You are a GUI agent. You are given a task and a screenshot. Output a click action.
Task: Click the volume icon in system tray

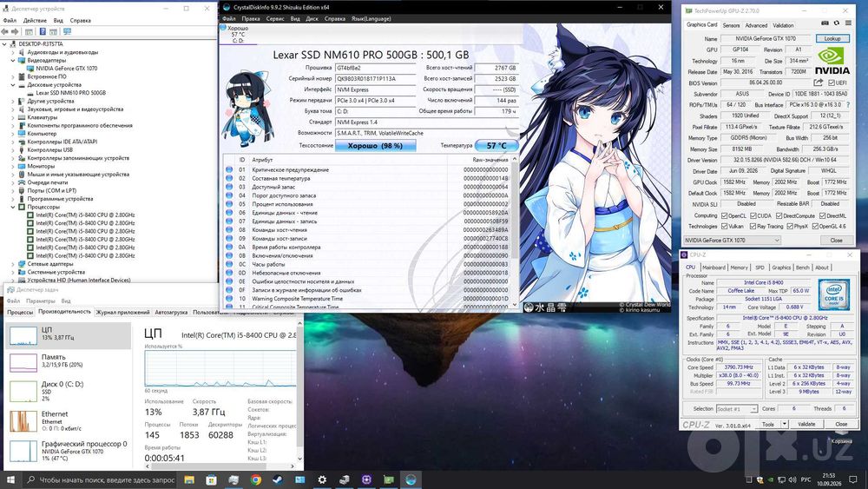click(x=792, y=479)
